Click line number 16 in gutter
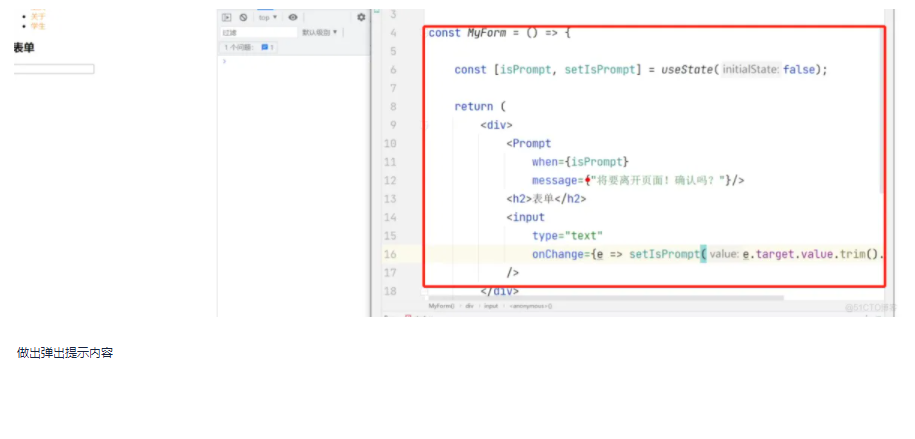Screen dimensions: 915x439 coord(390,255)
